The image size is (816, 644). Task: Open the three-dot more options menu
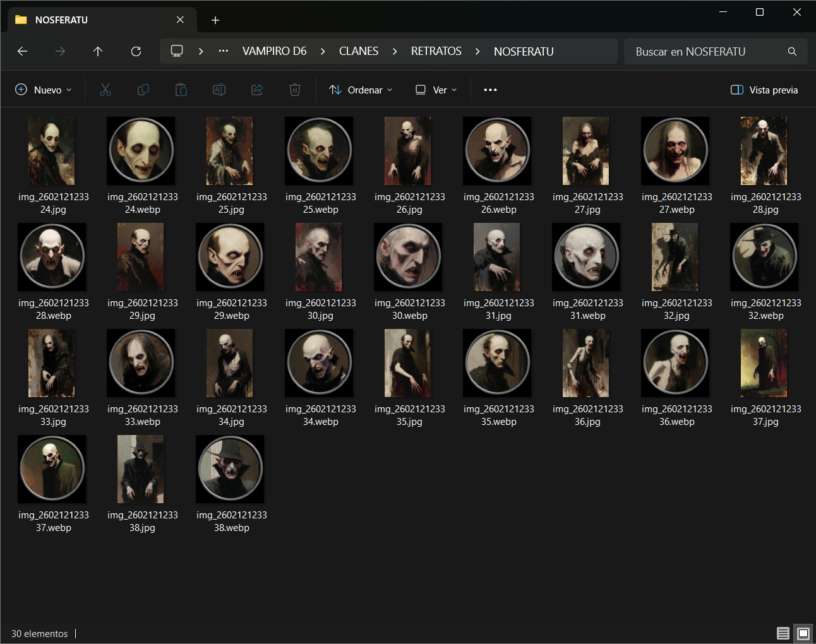pyautogui.click(x=490, y=90)
